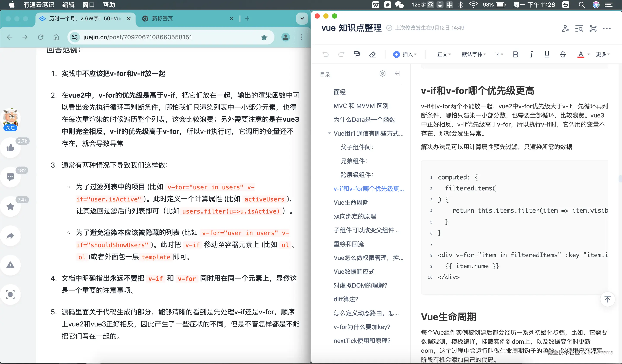Open the mind map icon

[x=593, y=29]
